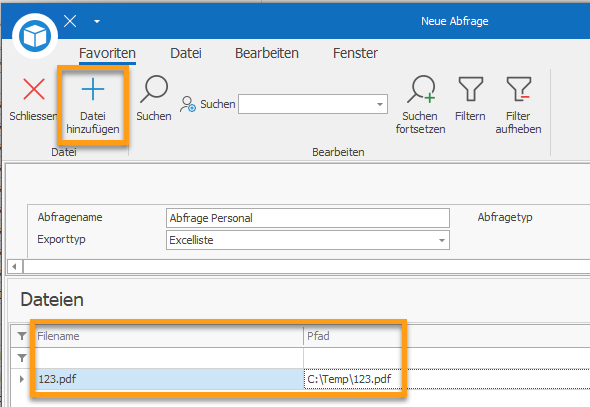Click the blue cube application logo
Screen dimensions: 590x407
(x=35, y=36)
